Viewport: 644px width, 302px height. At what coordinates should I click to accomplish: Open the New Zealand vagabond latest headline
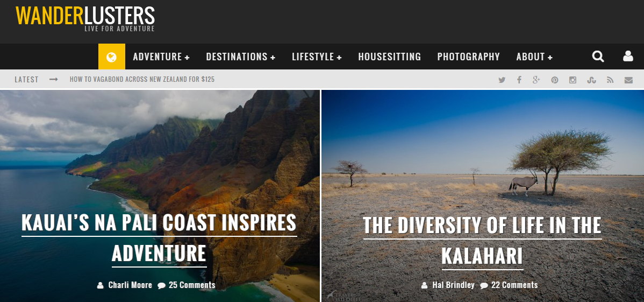[x=142, y=80]
